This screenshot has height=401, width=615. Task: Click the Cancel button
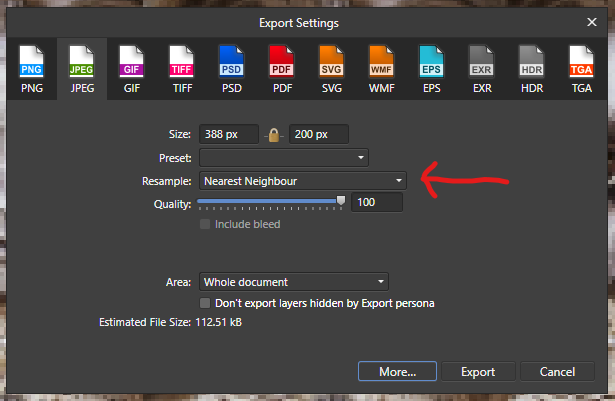(557, 371)
